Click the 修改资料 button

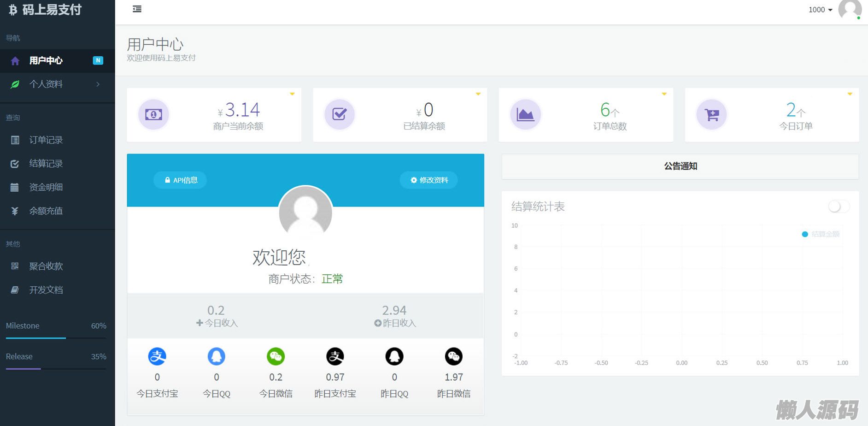point(428,180)
